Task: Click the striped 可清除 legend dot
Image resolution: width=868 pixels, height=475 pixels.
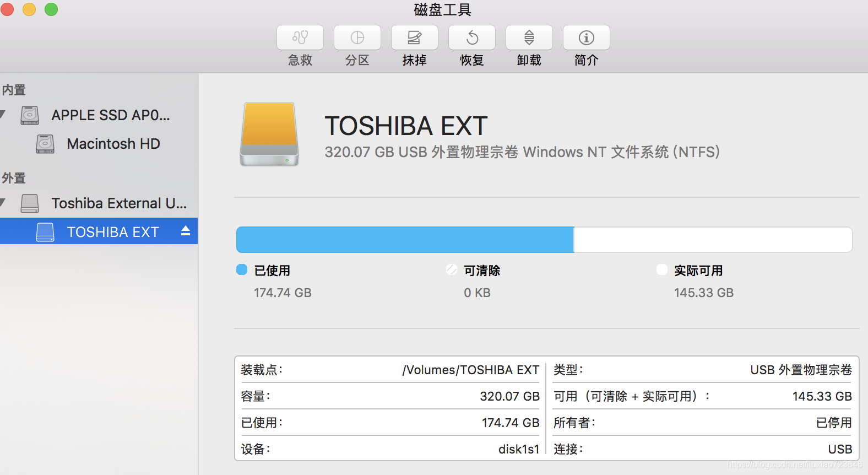Action: [452, 269]
